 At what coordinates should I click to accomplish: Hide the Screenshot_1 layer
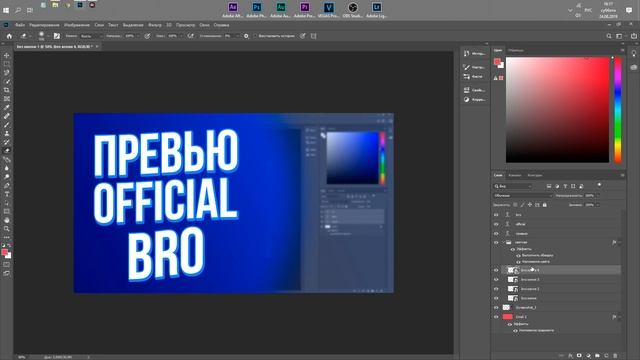496,307
